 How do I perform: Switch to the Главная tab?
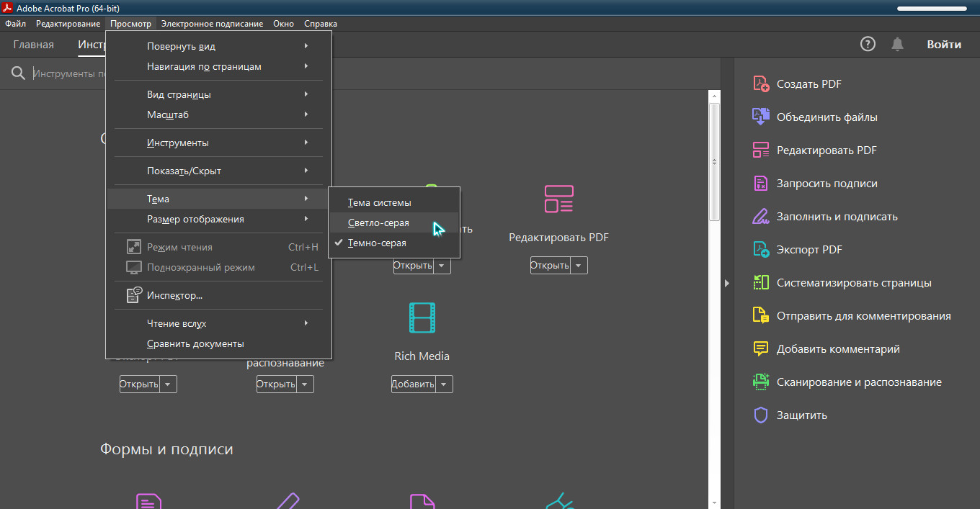pos(33,45)
